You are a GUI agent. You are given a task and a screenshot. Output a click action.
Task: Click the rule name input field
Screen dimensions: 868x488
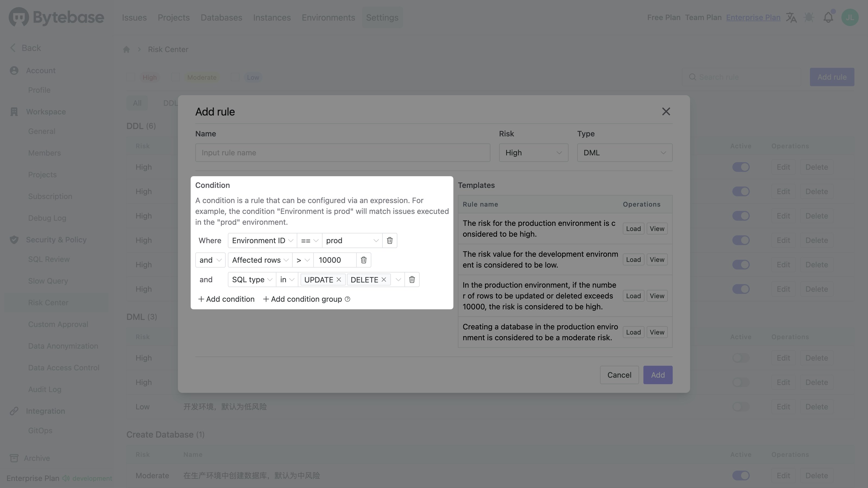[342, 153]
